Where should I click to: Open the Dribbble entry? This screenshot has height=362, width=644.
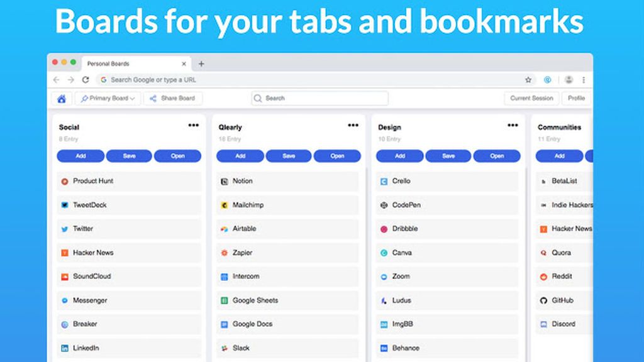pos(447,229)
